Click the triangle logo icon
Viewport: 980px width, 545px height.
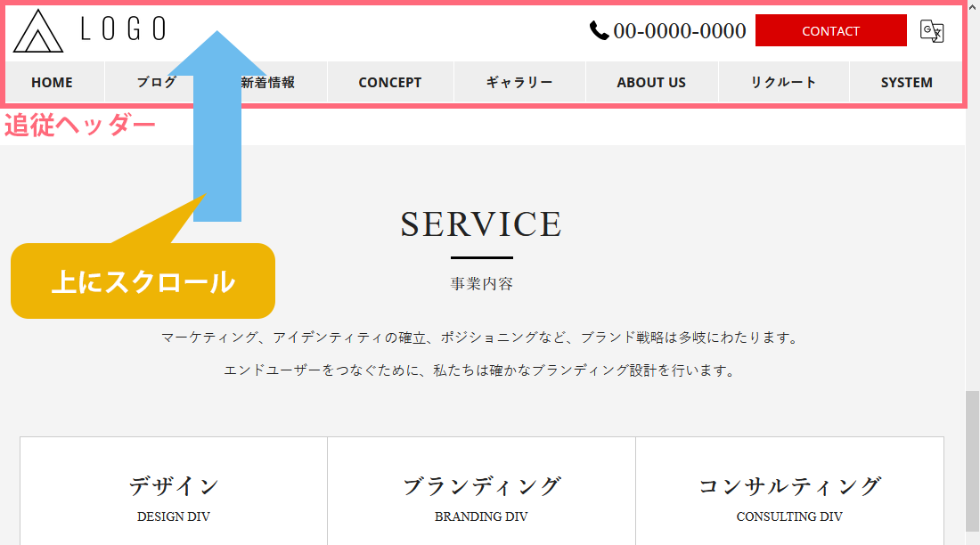38,31
